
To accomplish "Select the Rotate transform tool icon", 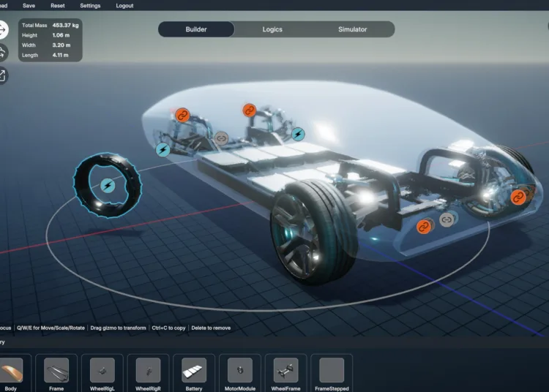I will [2, 53].
